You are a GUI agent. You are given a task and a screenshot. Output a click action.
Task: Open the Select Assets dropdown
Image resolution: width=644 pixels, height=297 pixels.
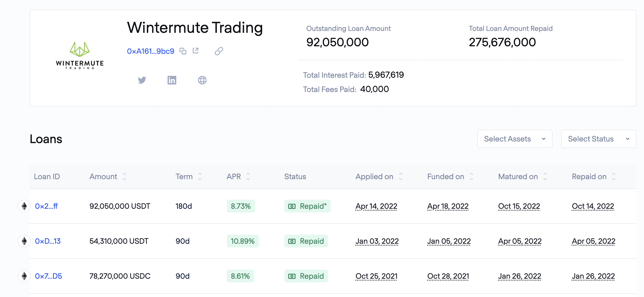coord(515,139)
